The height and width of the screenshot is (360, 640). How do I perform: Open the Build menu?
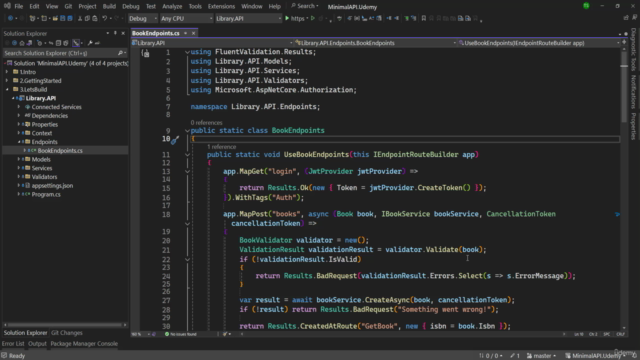tap(109, 7)
